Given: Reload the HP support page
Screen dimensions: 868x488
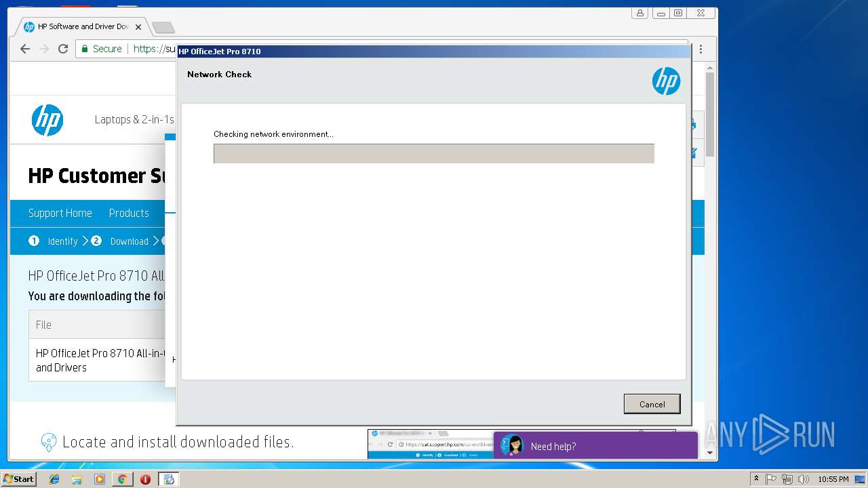Looking at the screenshot, I should [63, 49].
